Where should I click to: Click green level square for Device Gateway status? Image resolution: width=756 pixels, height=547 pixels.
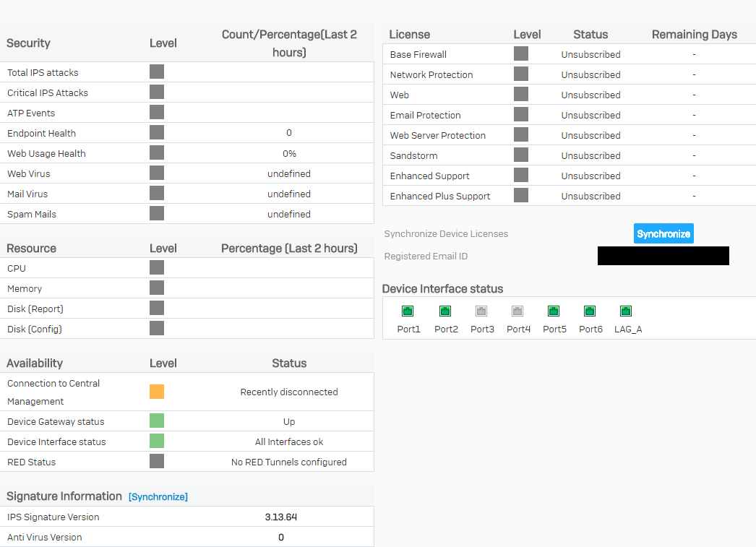tap(157, 421)
